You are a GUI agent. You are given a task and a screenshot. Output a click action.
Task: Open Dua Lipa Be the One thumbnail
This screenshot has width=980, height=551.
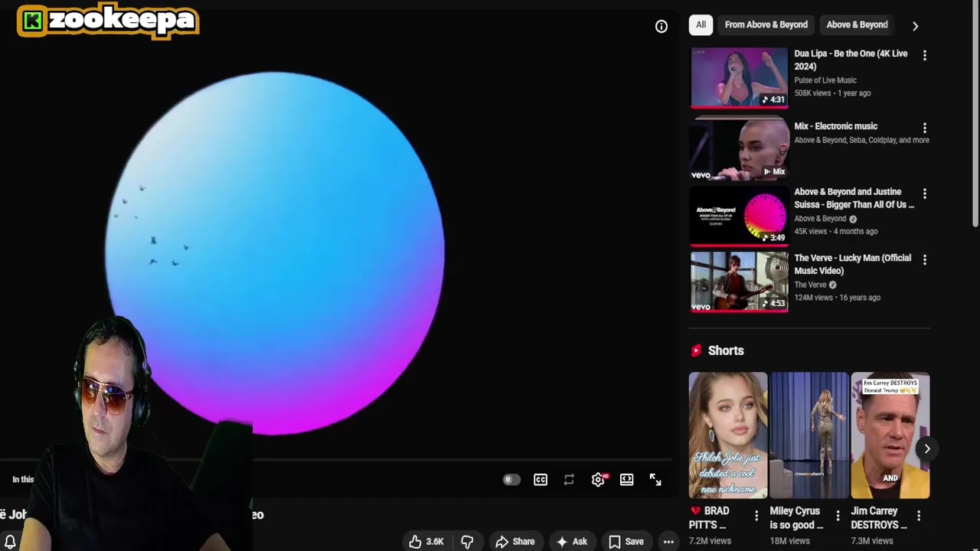point(739,77)
